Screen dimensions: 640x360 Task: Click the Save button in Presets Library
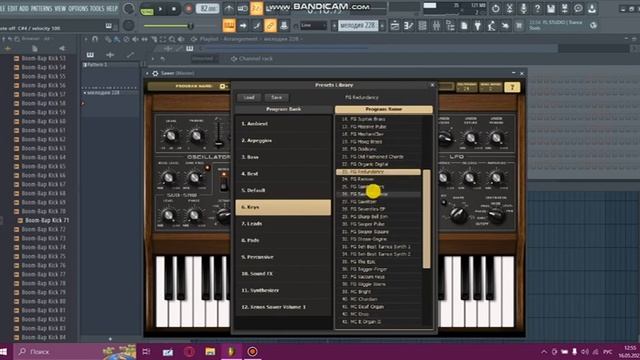[x=276, y=98]
